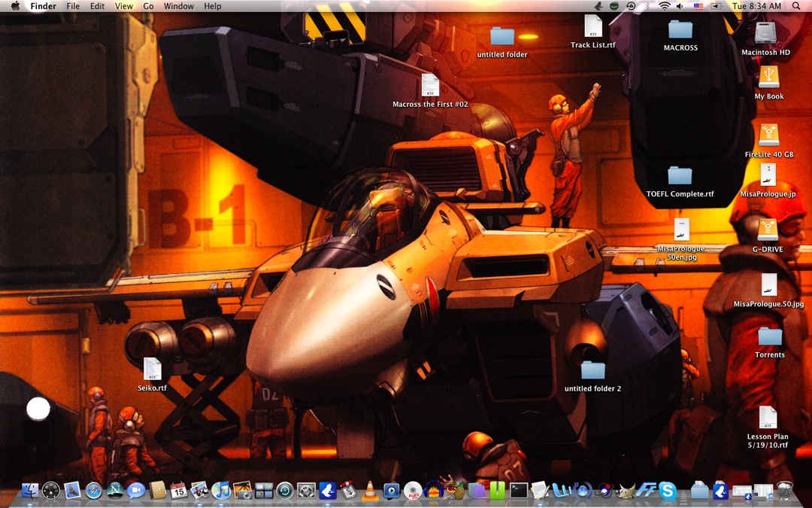Launch Time Machine from the Dock
The height and width of the screenshot is (508, 812).
tap(285, 490)
